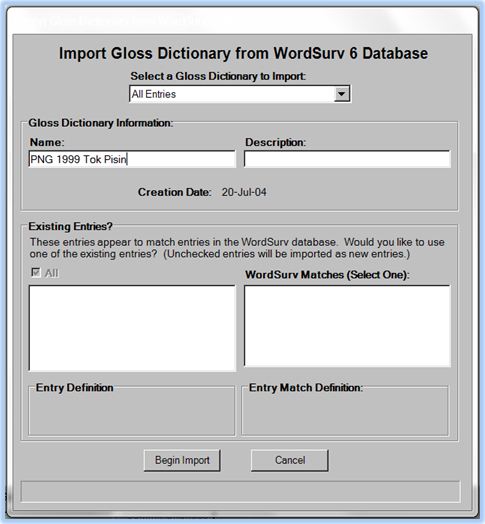Click the WordSurv Matches list box
Screen dimensions: 485x524
pos(347,326)
